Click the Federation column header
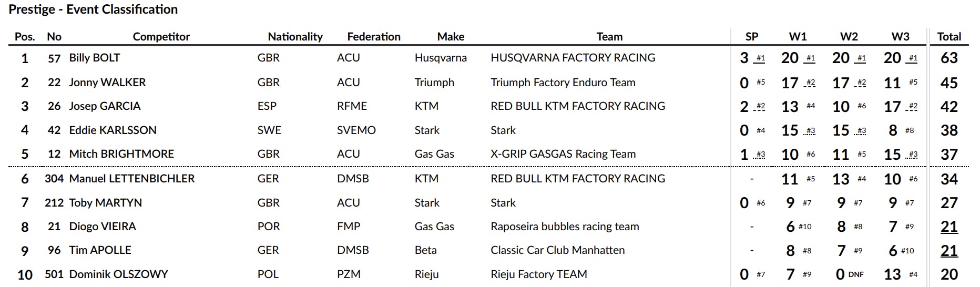 pos(374,37)
